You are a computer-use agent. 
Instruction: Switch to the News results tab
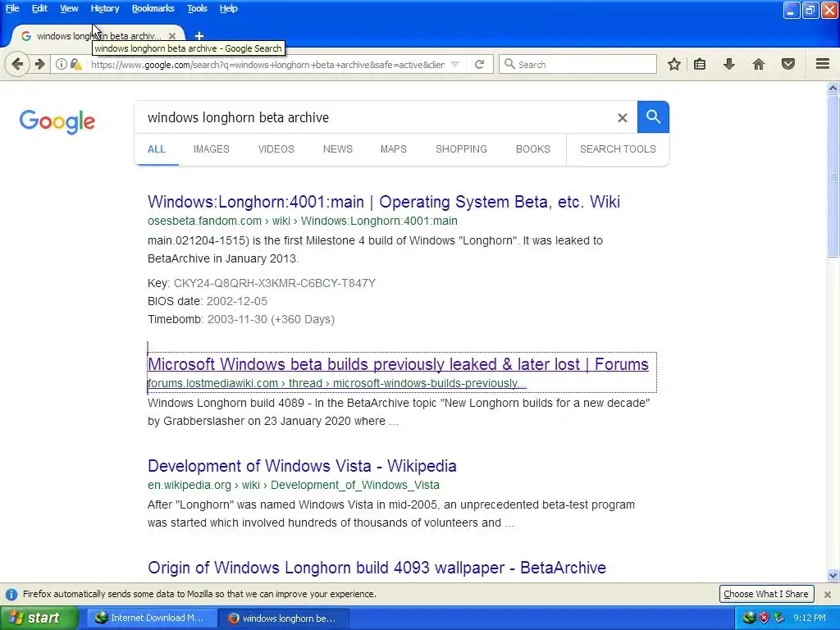(x=337, y=149)
